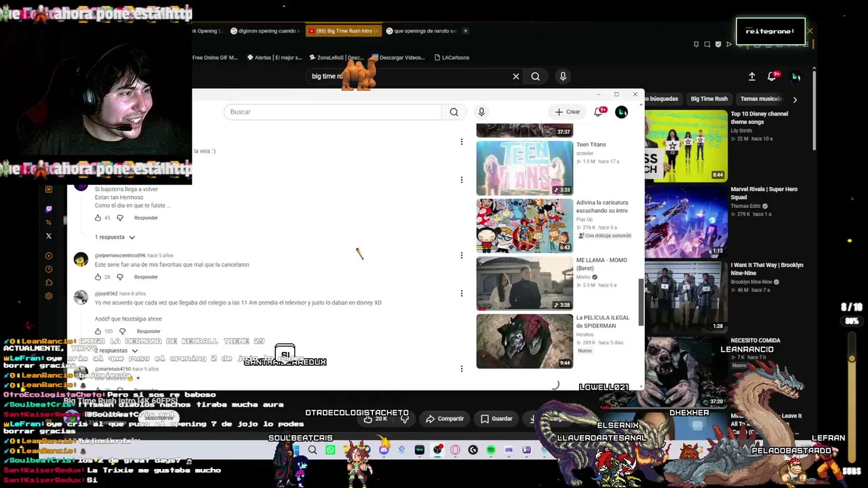This screenshot has width=868, height=488.
Task: Click microphone in background YouTube window
Action: pyautogui.click(x=563, y=77)
